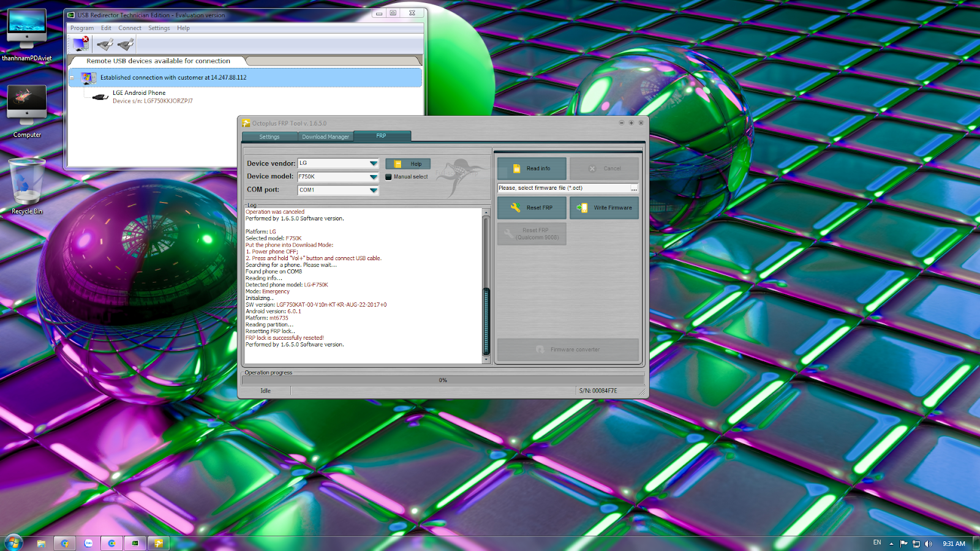Click the volume speaker tray icon
The width and height of the screenshot is (980, 551).
click(929, 543)
